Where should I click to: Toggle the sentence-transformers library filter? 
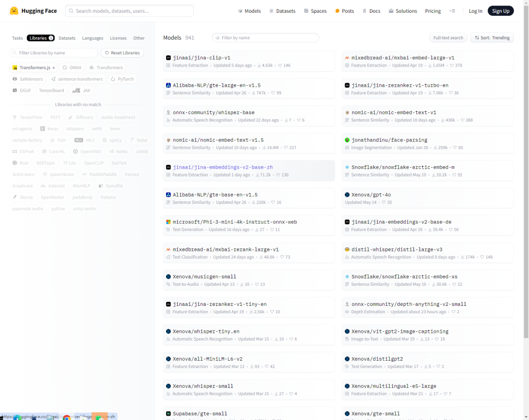(x=77, y=79)
